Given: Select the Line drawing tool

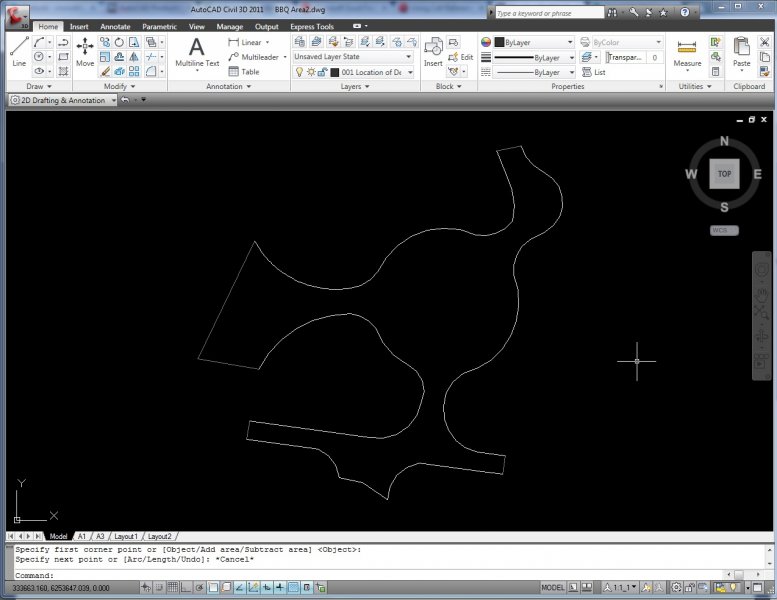Looking at the screenshot, I should click(19, 51).
